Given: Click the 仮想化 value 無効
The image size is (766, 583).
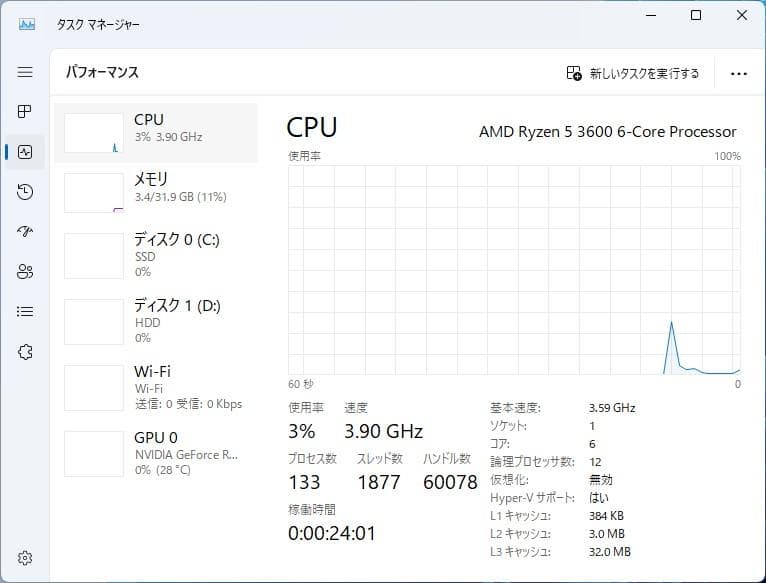Looking at the screenshot, I should pyautogui.click(x=600, y=480).
